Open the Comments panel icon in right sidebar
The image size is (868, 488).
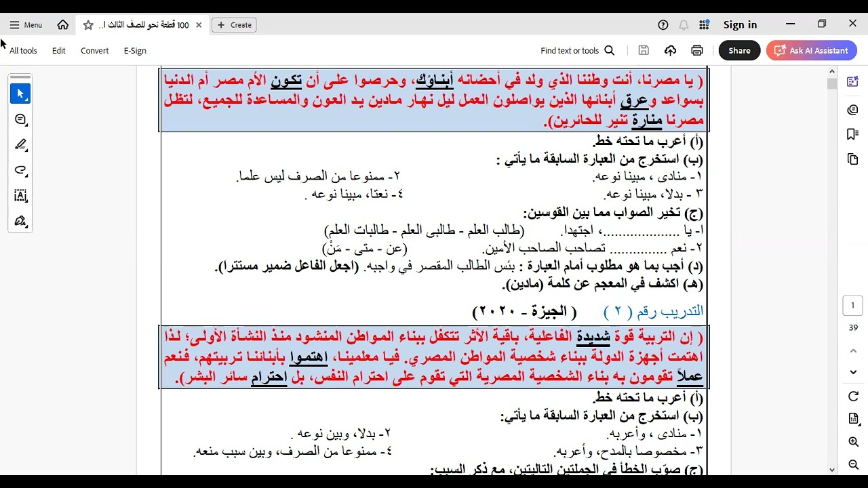tap(853, 109)
